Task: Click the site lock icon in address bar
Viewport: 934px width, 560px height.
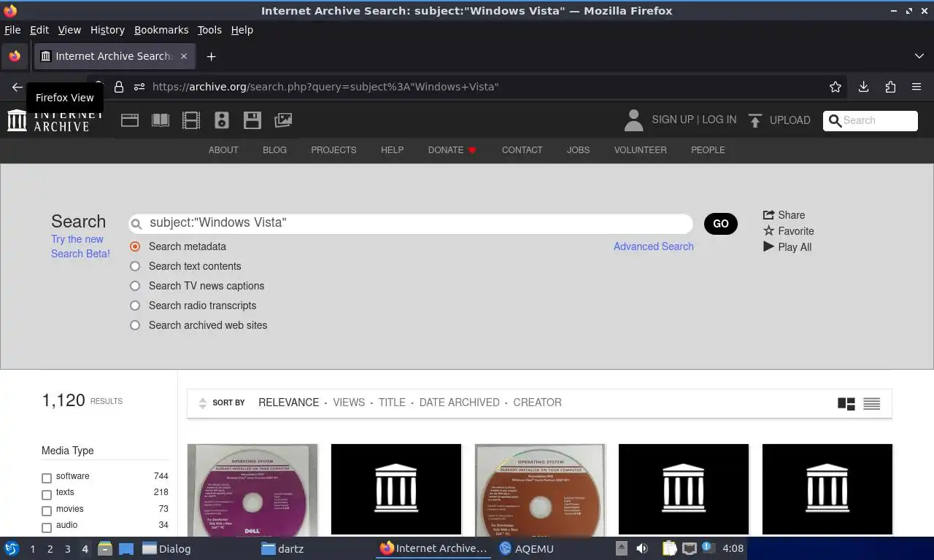Action: coord(119,87)
